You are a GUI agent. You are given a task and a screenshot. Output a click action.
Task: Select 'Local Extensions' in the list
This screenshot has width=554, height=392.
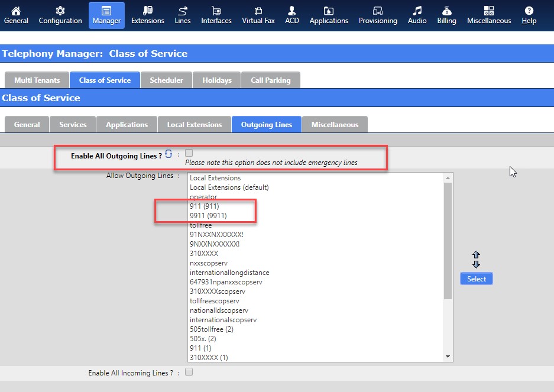215,178
